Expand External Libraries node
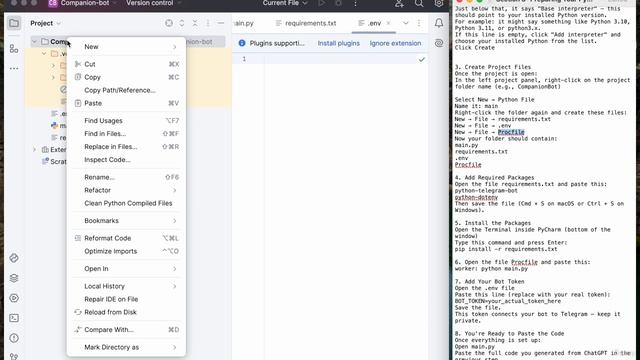 coord(34,150)
